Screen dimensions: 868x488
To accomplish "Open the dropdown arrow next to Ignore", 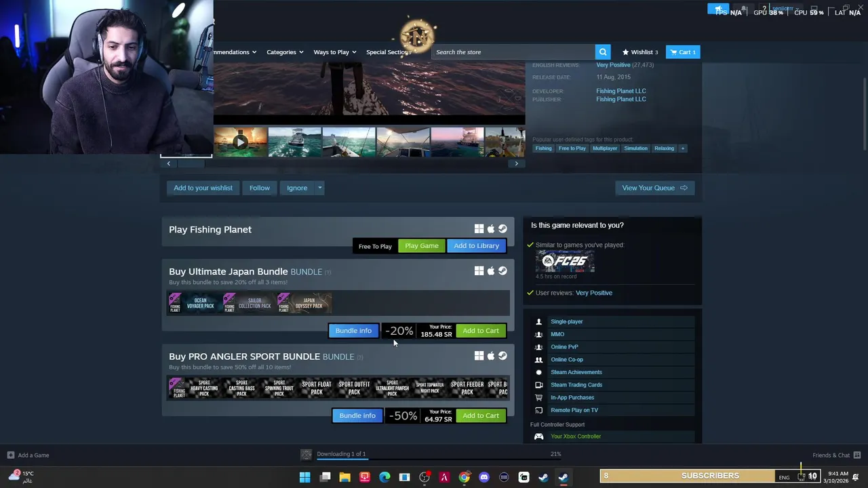I will tap(320, 188).
